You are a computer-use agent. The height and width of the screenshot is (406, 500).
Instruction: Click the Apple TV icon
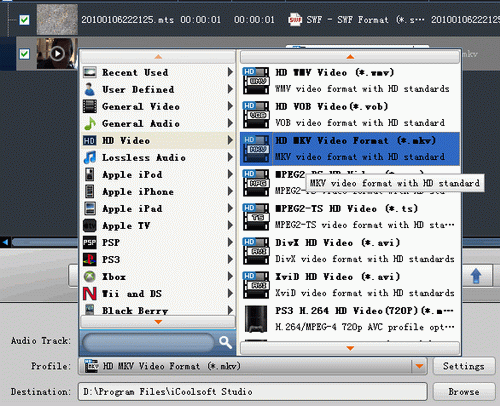90,226
